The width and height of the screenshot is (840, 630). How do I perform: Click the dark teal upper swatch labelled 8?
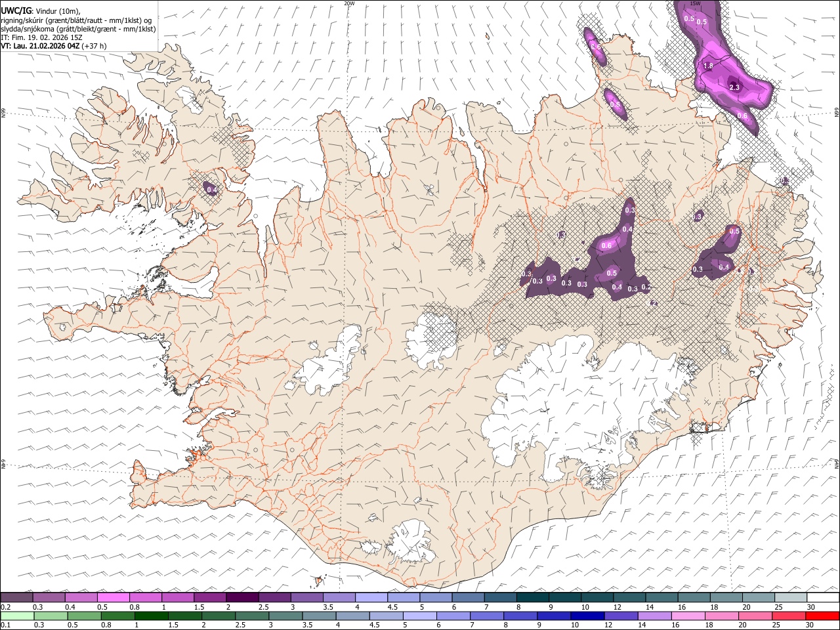[532, 597]
